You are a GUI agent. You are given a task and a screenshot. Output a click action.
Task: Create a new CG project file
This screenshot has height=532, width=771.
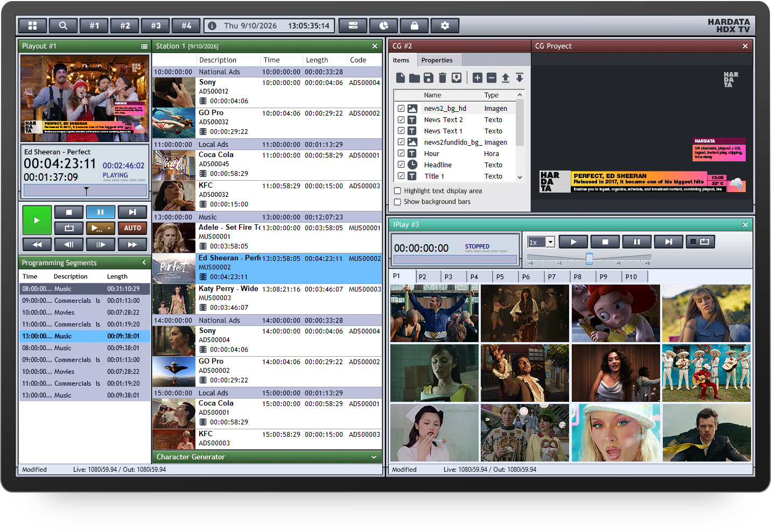pos(401,78)
